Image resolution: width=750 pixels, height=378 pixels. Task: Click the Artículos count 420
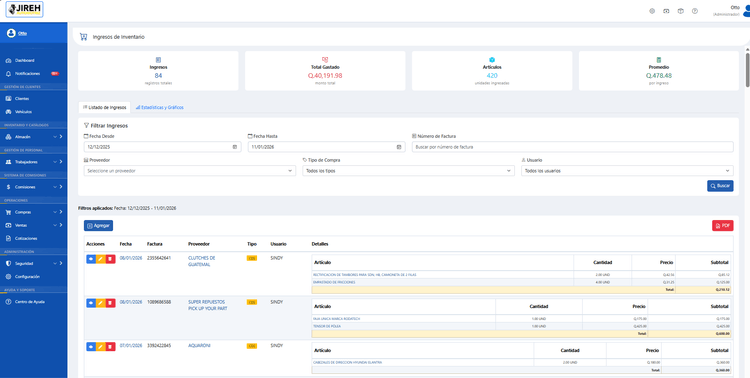pos(492,76)
